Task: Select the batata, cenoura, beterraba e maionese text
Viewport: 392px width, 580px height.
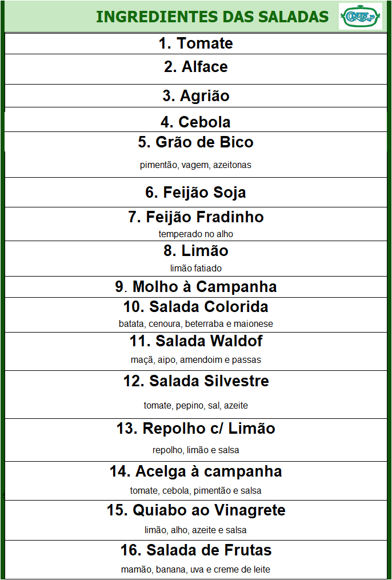Action: click(196, 323)
